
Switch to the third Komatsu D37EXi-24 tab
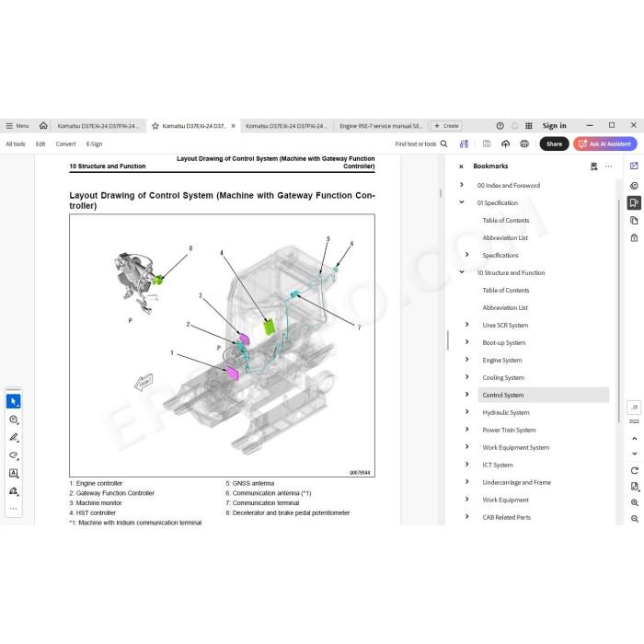[x=287, y=126]
